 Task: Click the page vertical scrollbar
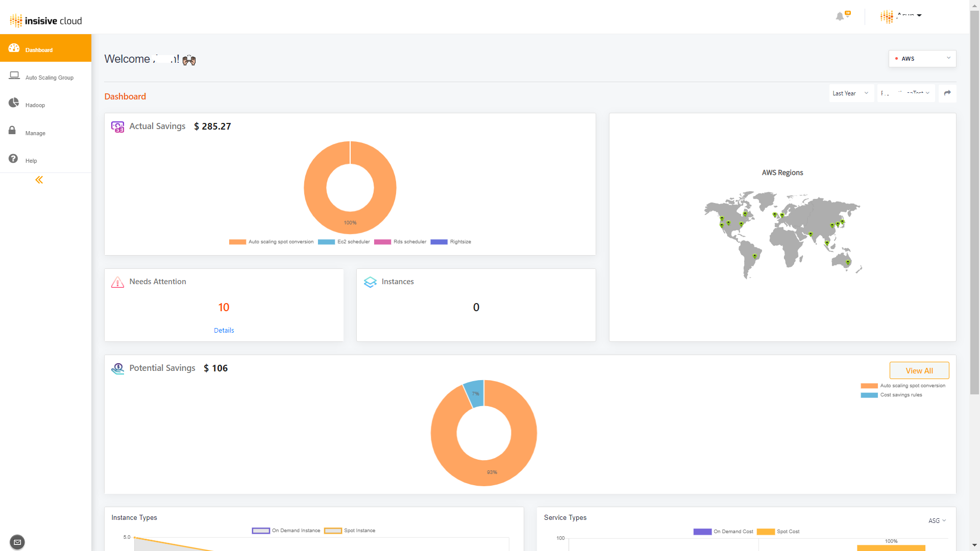(974, 204)
